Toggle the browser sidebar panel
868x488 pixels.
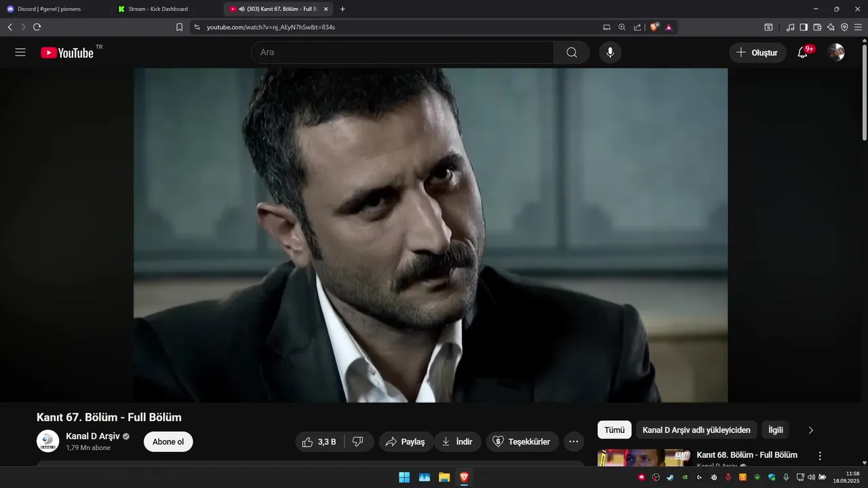pyautogui.click(x=804, y=27)
